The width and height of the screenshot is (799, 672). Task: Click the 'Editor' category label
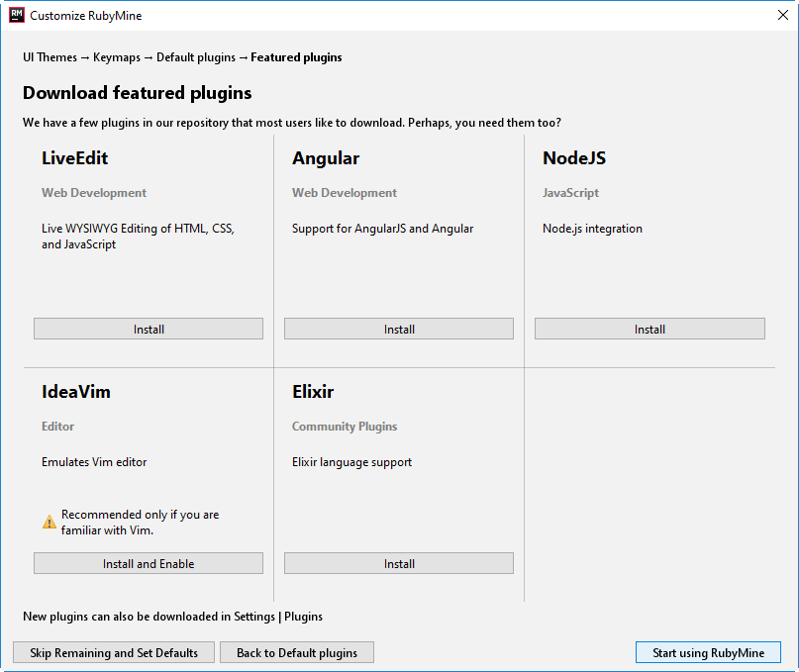pos(57,427)
